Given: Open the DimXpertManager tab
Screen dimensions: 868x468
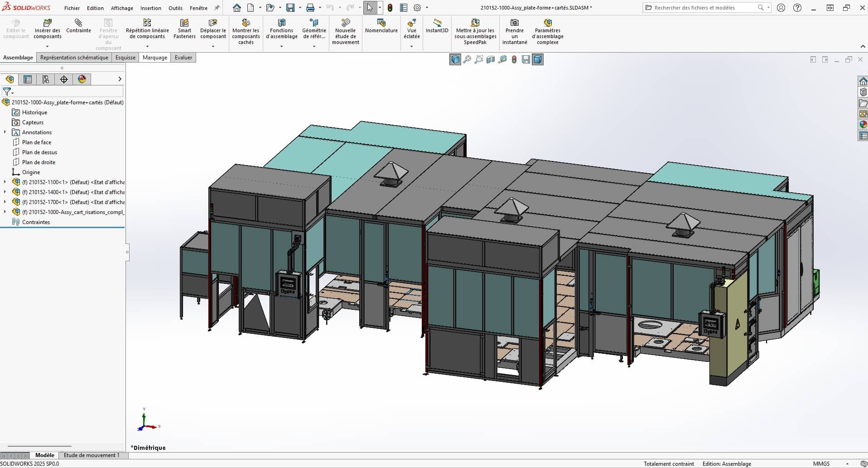Looking at the screenshot, I should pyautogui.click(x=64, y=79).
